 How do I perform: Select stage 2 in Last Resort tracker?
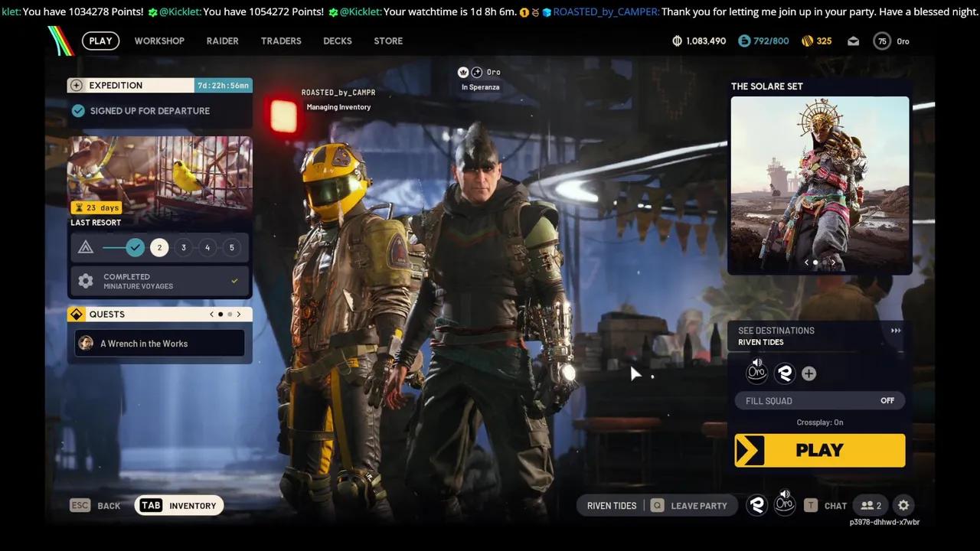point(159,247)
